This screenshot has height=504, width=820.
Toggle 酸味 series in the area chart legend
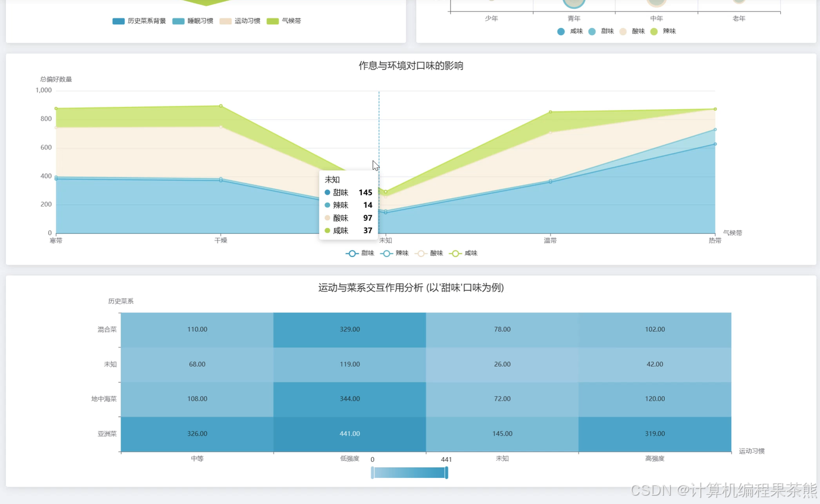[429, 253]
